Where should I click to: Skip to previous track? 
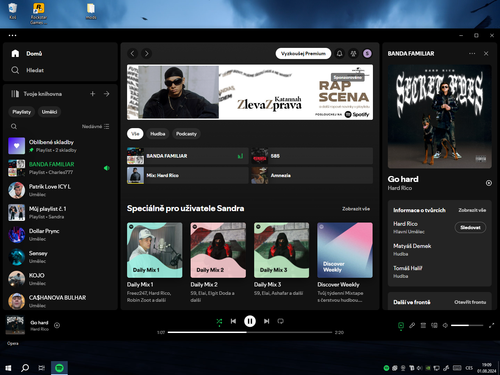[233, 321]
